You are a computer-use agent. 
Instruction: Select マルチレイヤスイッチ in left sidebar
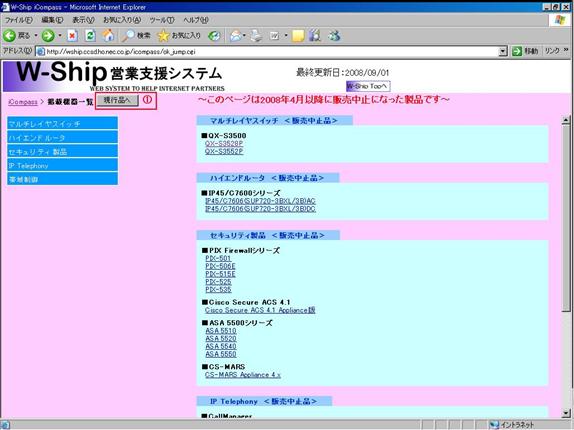pos(63,123)
